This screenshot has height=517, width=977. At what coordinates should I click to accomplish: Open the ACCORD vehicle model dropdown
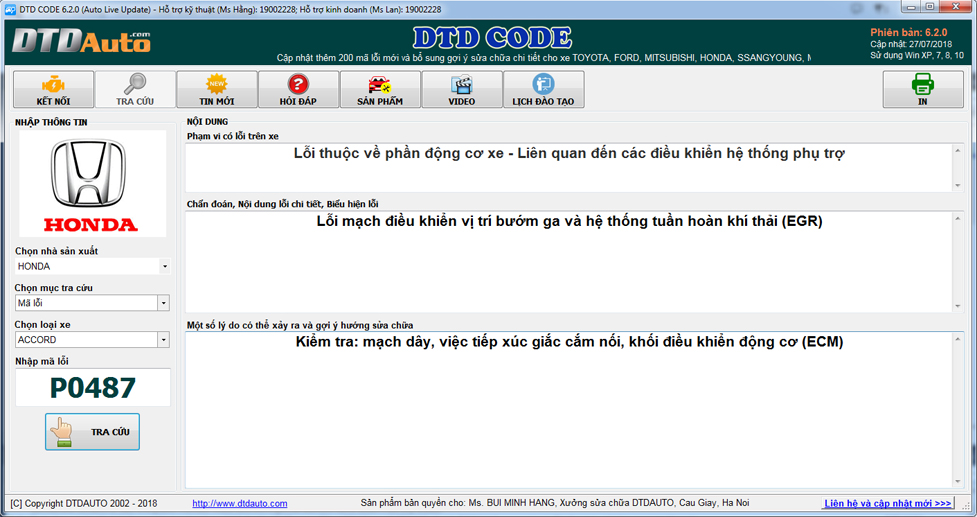pos(92,340)
